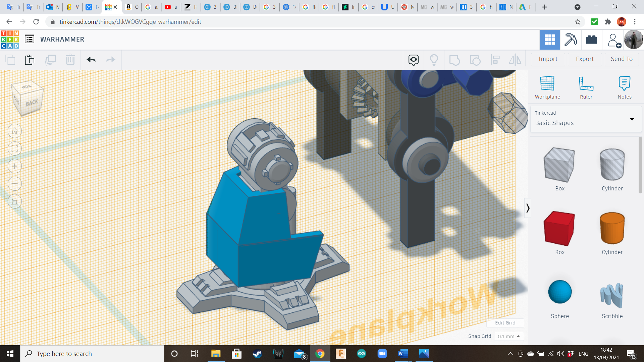Collapse the shapes panel chevron
644x362 pixels.
(528, 208)
